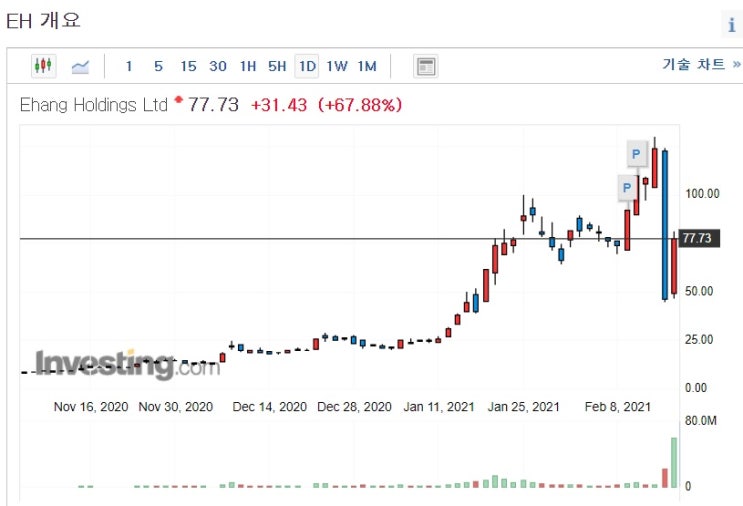743x506 pixels.
Task: Click the tall blue candlestick at far right
Action: tap(665, 225)
